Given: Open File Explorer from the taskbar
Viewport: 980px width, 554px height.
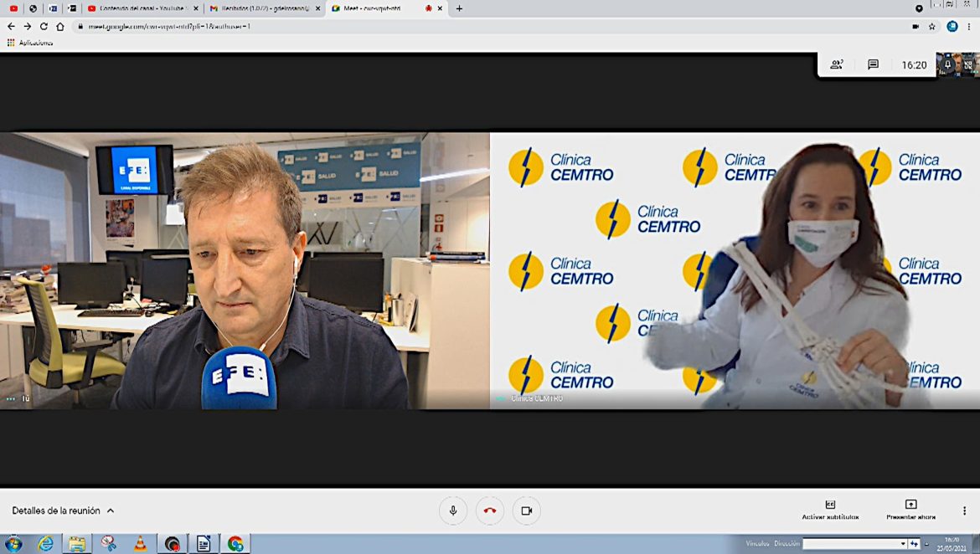Looking at the screenshot, I should tap(77, 544).
